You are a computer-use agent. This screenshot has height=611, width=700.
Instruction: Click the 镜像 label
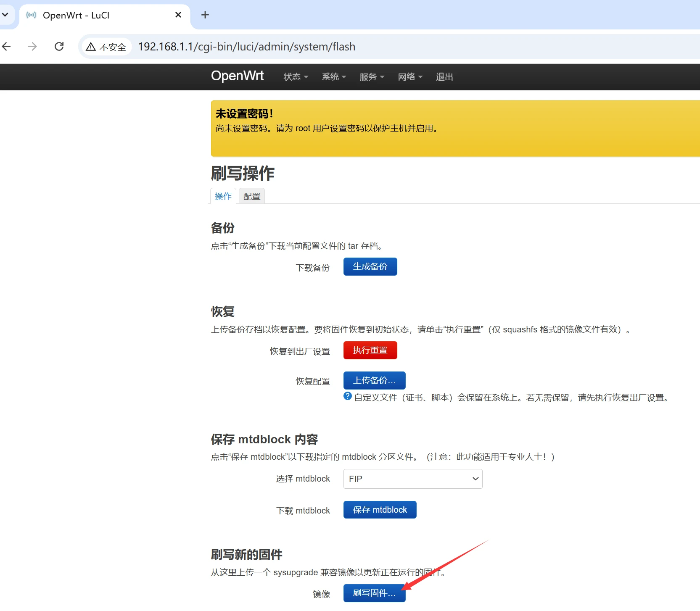tap(322, 594)
